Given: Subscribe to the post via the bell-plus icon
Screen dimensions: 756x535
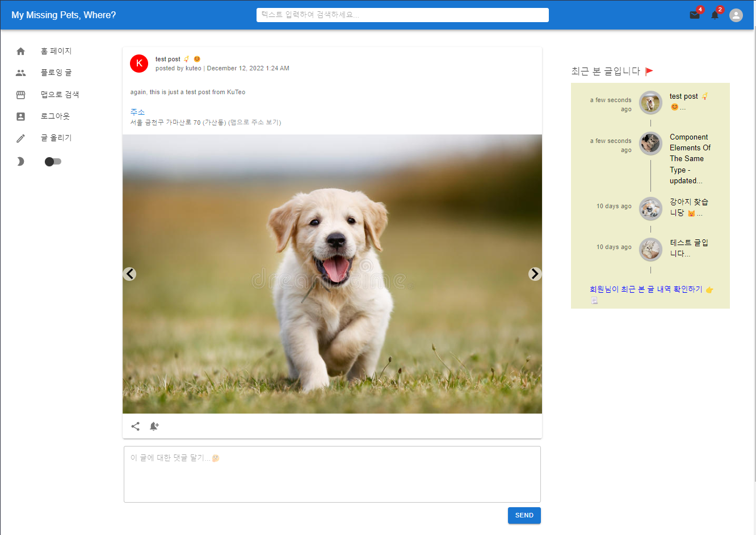Looking at the screenshot, I should tap(154, 426).
